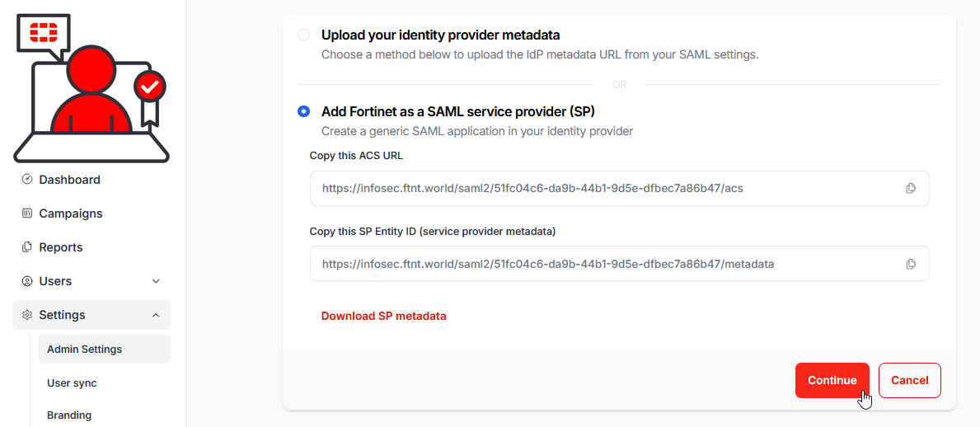Click the Settings gear icon
Viewport: 980px width, 427px height.
coord(27,315)
